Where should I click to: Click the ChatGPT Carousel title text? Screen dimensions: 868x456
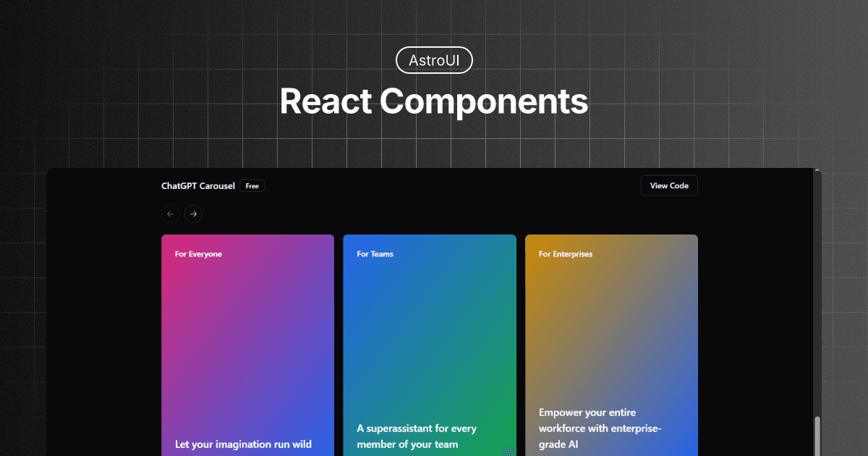(x=198, y=186)
